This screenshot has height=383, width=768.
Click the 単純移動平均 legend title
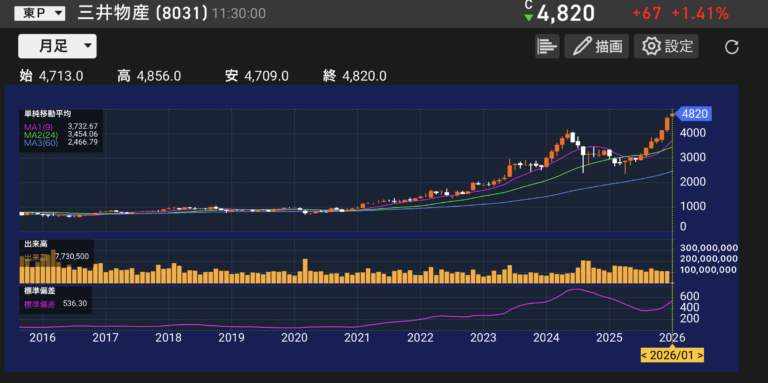(47, 114)
